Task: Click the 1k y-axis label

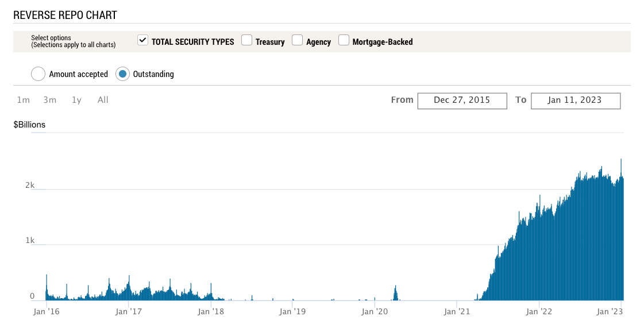Action: 30,240
